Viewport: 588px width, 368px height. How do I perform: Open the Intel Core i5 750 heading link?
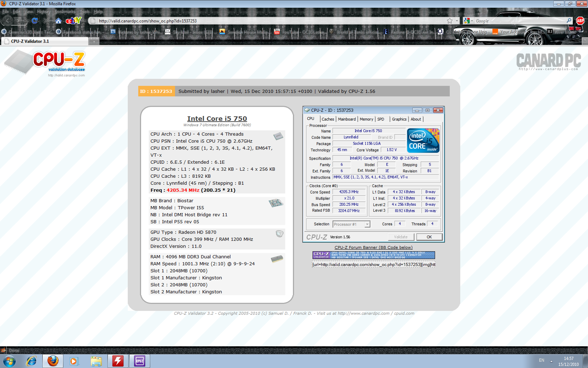[217, 118]
